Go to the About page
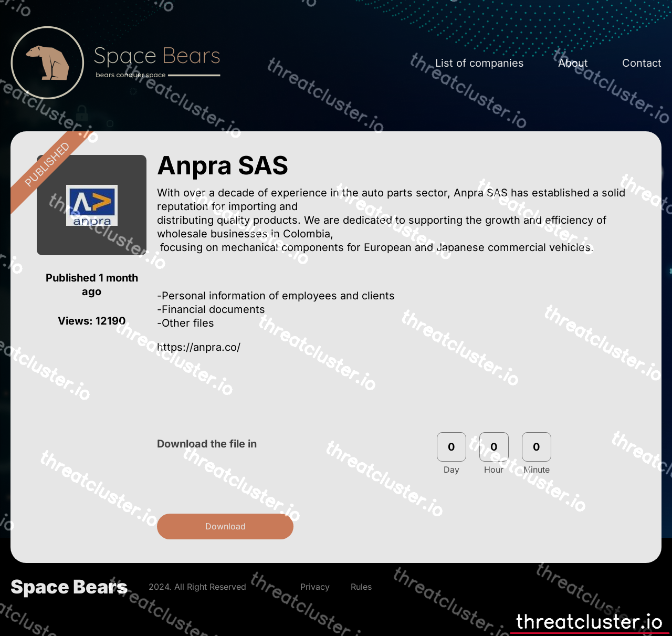The height and width of the screenshot is (636, 672). pyautogui.click(x=573, y=63)
